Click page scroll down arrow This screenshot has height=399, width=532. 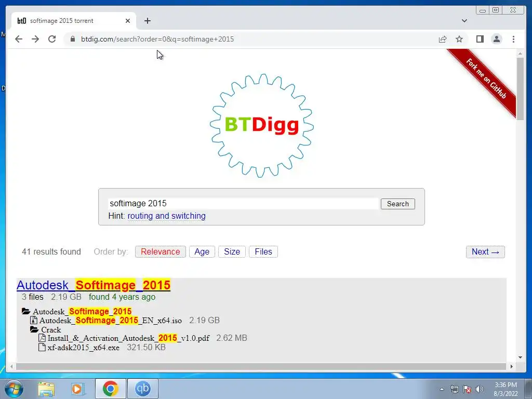pos(520,357)
